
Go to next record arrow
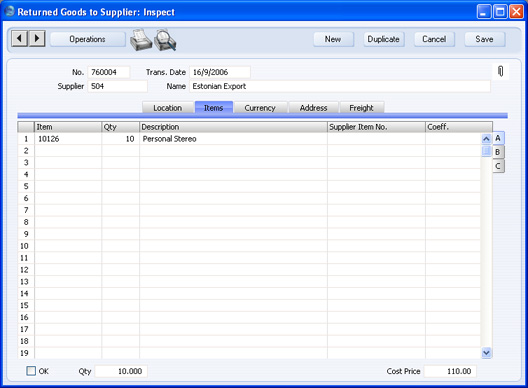[37, 39]
